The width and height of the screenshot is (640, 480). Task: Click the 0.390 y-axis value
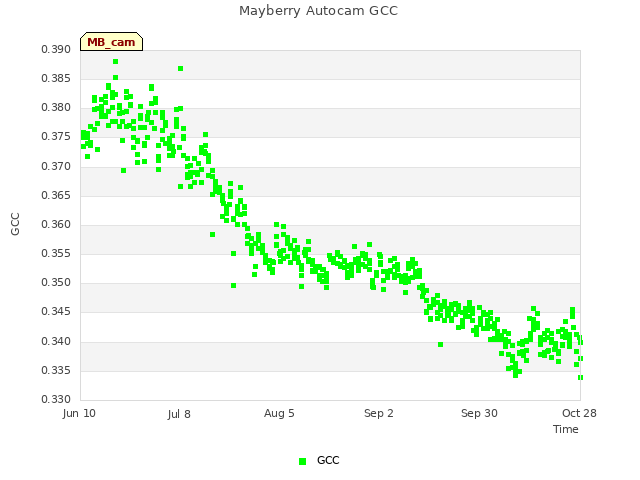coord(56,49)
